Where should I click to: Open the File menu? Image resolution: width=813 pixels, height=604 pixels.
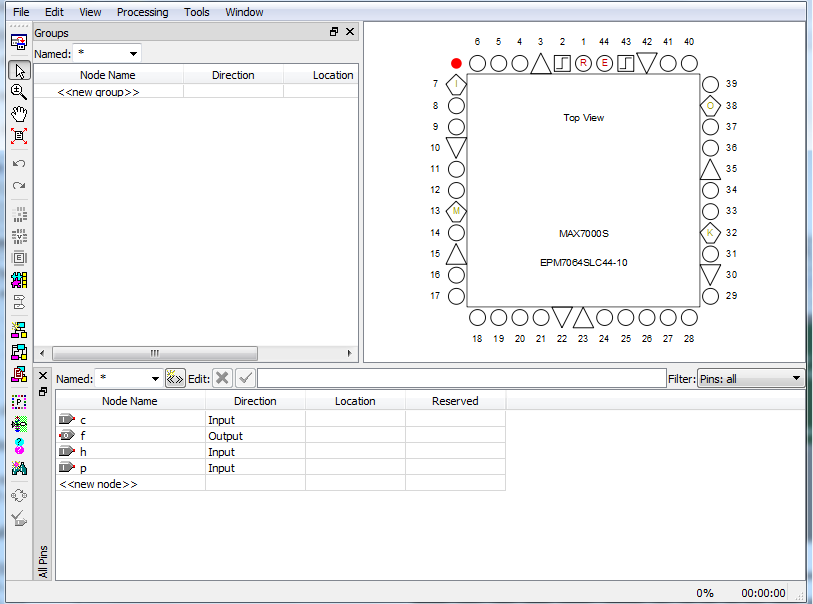(21, 12)
